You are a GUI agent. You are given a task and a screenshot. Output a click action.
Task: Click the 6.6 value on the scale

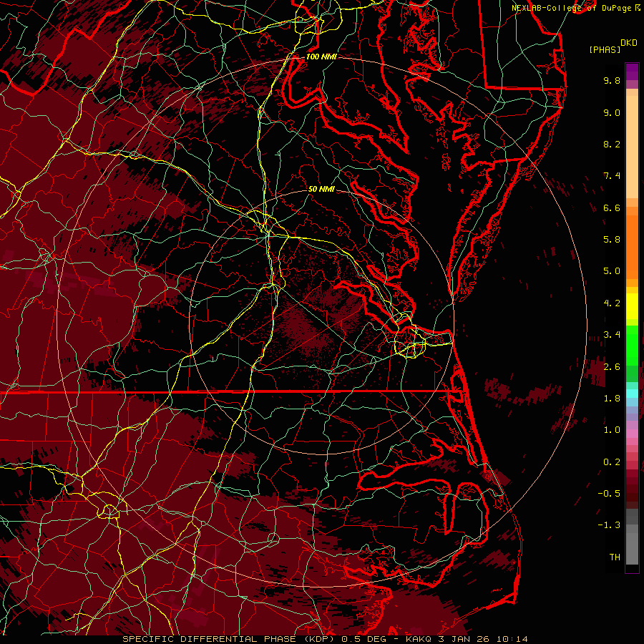612,208
